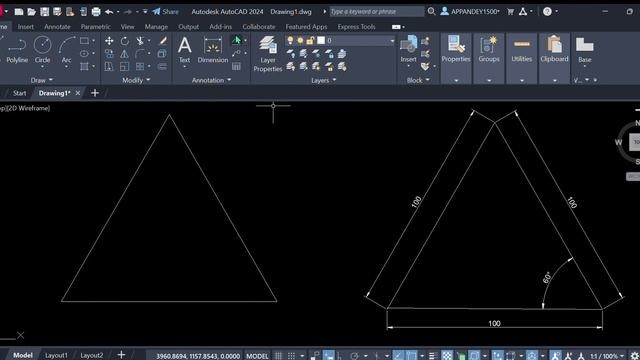The height and width of the screenshot is (360, 640).
Task: Select the Arc tool
Action: [67, 50]
